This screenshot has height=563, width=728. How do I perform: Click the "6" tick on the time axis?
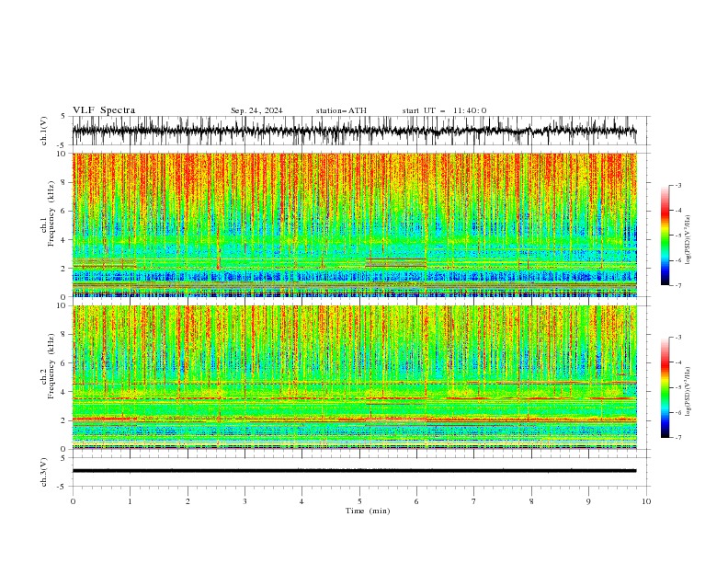416,501
